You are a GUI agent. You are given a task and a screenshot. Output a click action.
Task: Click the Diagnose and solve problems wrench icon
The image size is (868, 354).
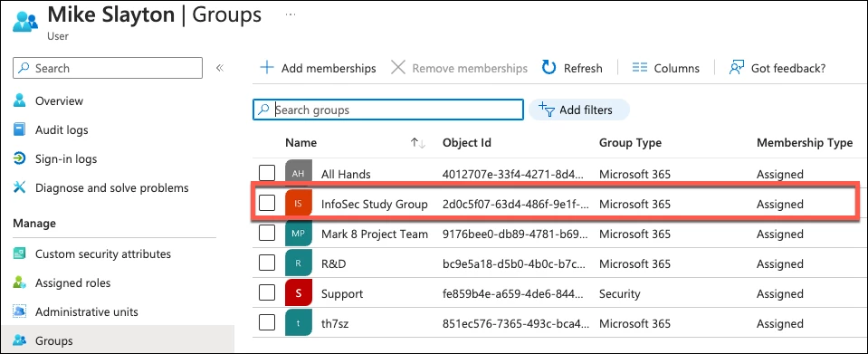pyautogui.click(x=19, y=187)
